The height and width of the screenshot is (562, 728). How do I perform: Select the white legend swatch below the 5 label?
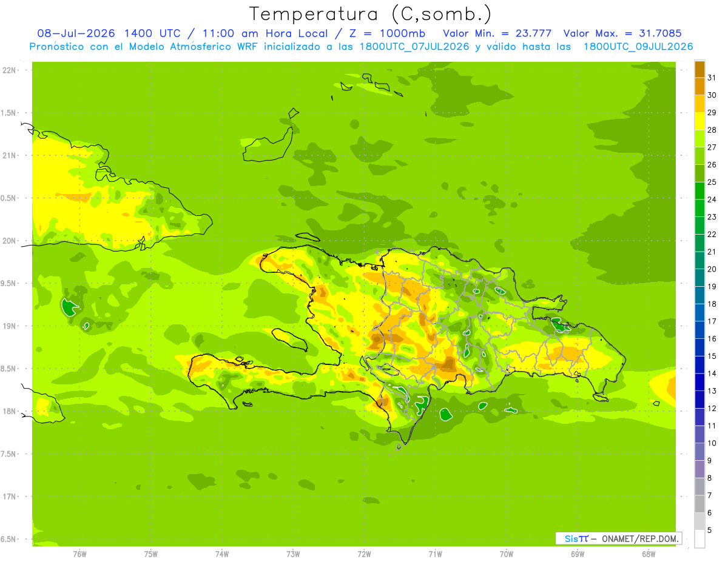699,539
